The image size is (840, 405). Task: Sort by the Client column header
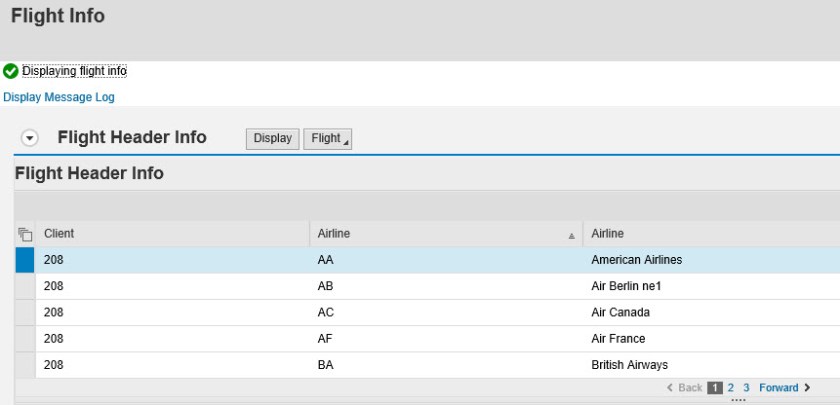(x=59, y=234)
